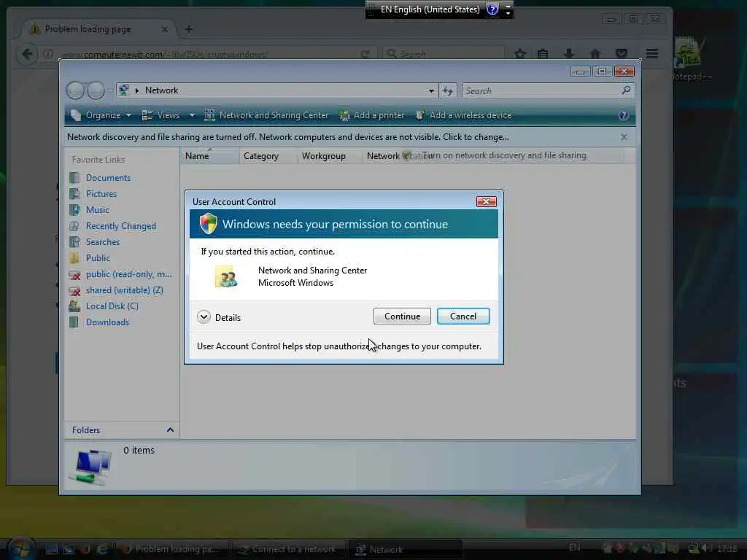
Task: Click the Windows security shield icon
Action: point(208,224)
